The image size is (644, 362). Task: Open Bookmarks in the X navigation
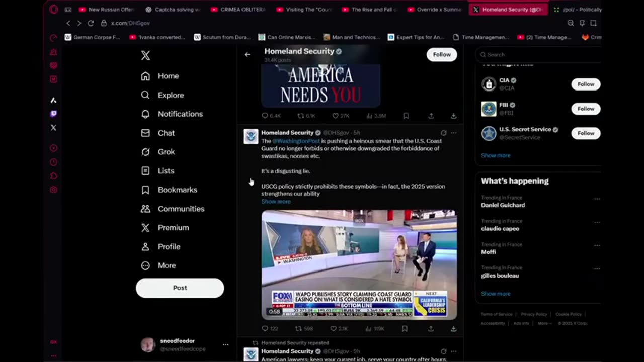(x=169, y=190)
